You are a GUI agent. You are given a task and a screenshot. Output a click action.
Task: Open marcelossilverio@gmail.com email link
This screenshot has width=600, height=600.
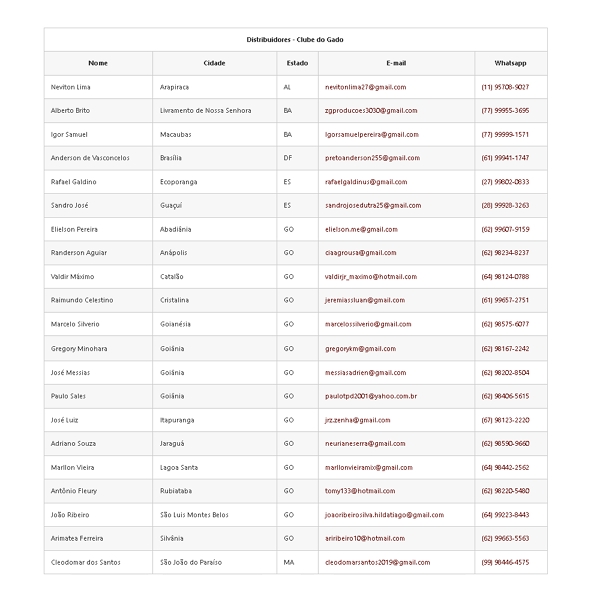coord(368,324)
